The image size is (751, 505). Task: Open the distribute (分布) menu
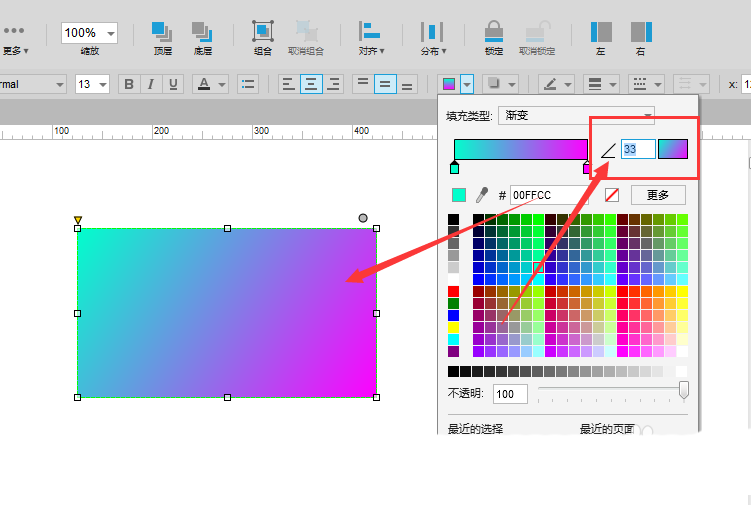(432, 36)
